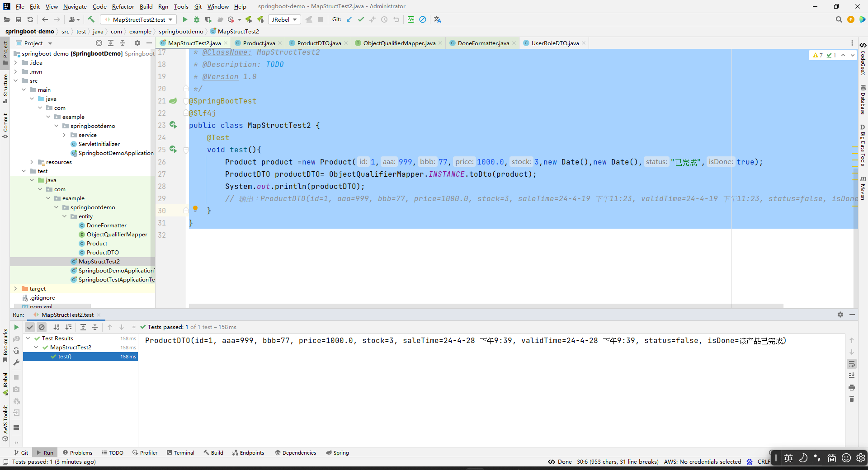Open the Terminal tool window
This screenshot has width=868, height=470.
point(180,452)
